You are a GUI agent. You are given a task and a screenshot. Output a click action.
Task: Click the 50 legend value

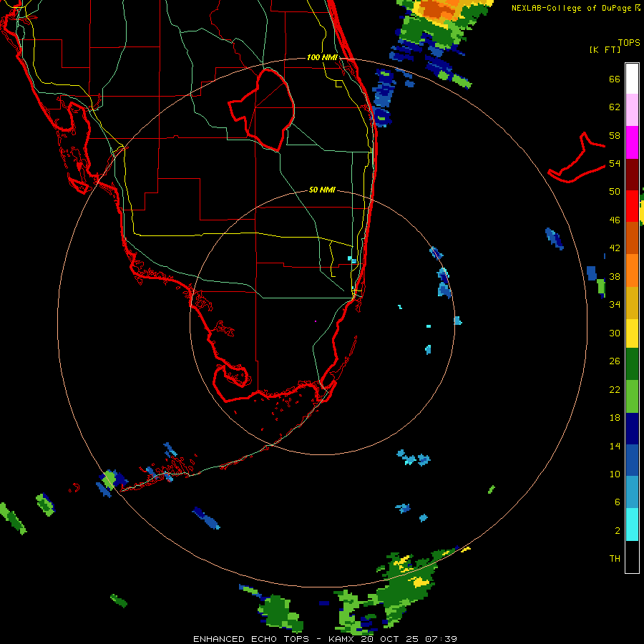pyautogui.click(x=615, y=191)
